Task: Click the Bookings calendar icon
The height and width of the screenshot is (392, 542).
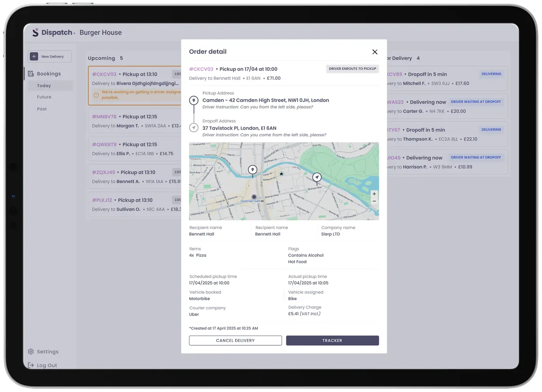Action: click(31, 74)
